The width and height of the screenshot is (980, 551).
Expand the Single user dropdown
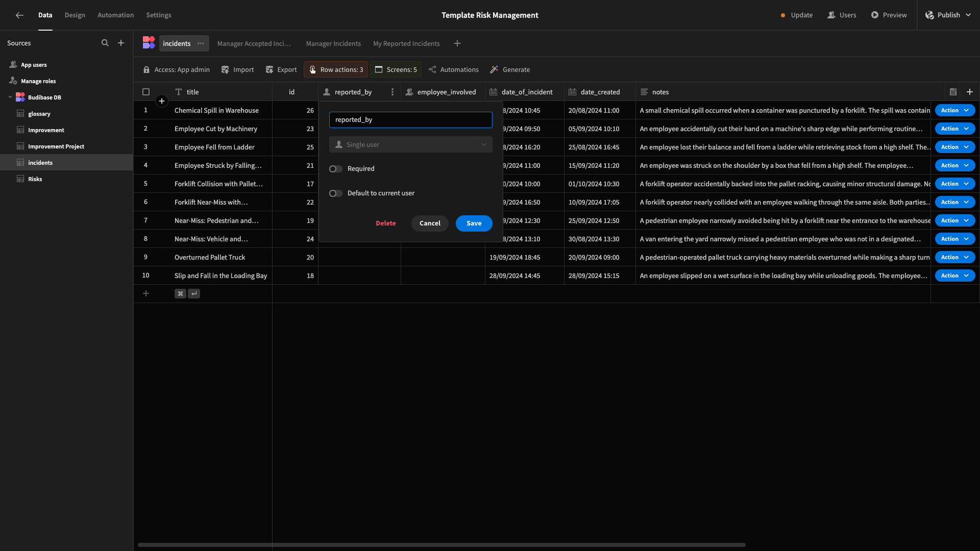(x=410, y=144)
